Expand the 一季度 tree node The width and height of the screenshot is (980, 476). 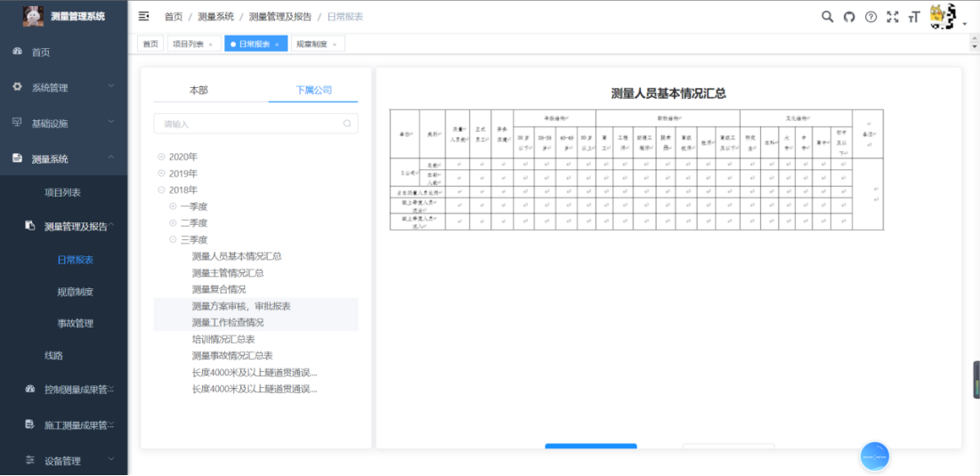[174, 206]
